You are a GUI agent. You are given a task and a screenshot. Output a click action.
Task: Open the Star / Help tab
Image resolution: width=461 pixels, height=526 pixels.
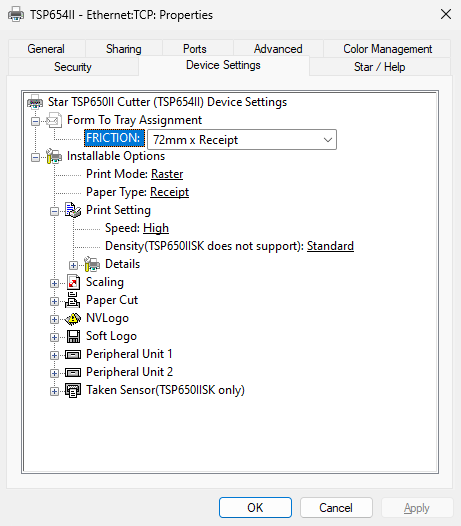point(379,67)
